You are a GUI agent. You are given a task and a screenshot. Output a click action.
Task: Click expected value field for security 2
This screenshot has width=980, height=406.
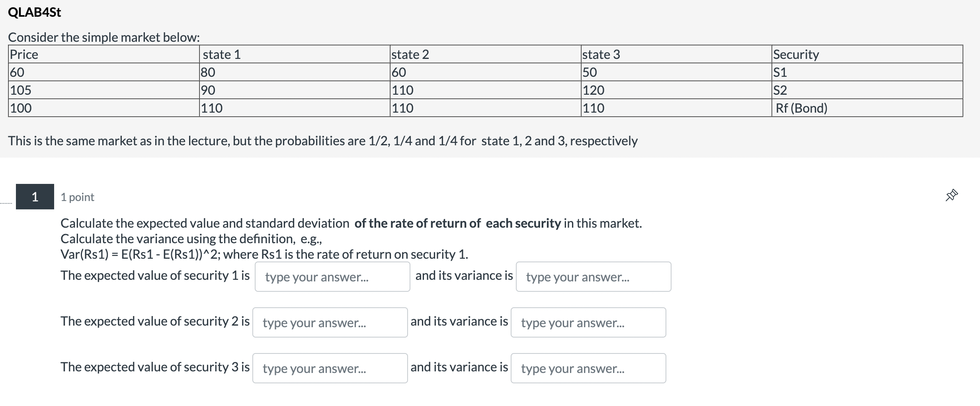pyautogui.click(x=330, y=322)
